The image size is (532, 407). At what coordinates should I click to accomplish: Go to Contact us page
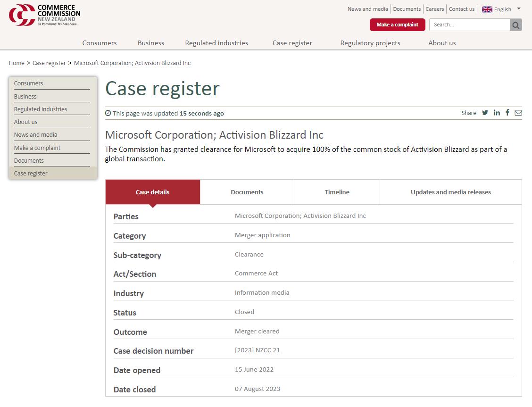(x=461, y=9)
